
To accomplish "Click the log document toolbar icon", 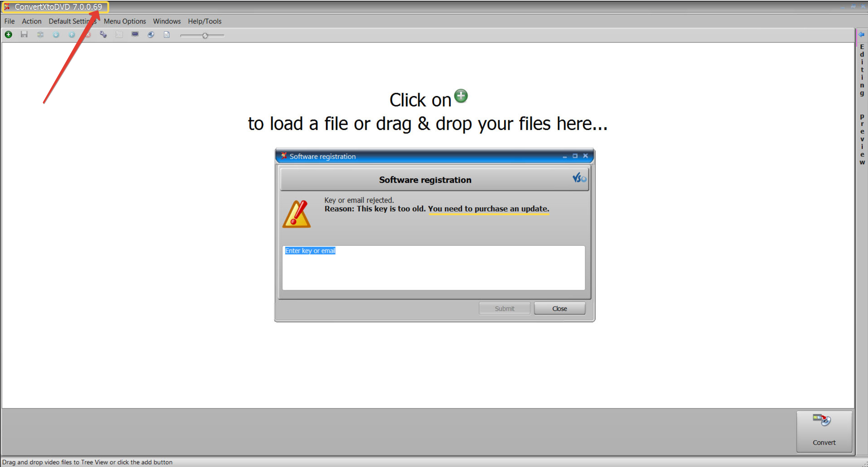I will pyautogui.click(x=167, y=35).
